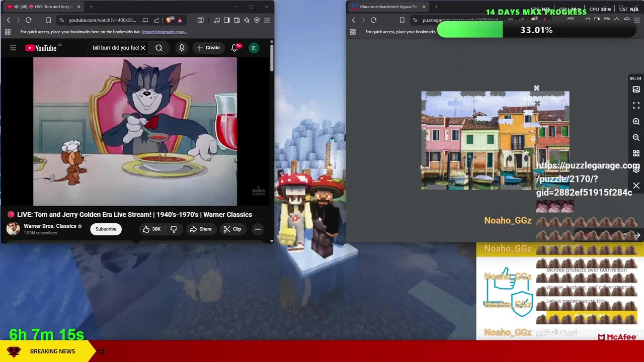Select the LIVE: Tom and Jerry tab
The width and height of the screenshot is (644, 362).
tap(44, 7)
